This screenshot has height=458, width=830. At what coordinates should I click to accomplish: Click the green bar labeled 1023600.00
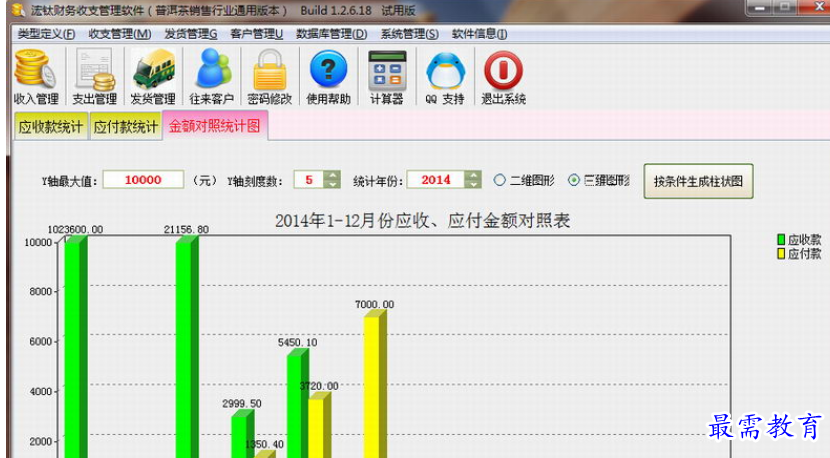75,347
